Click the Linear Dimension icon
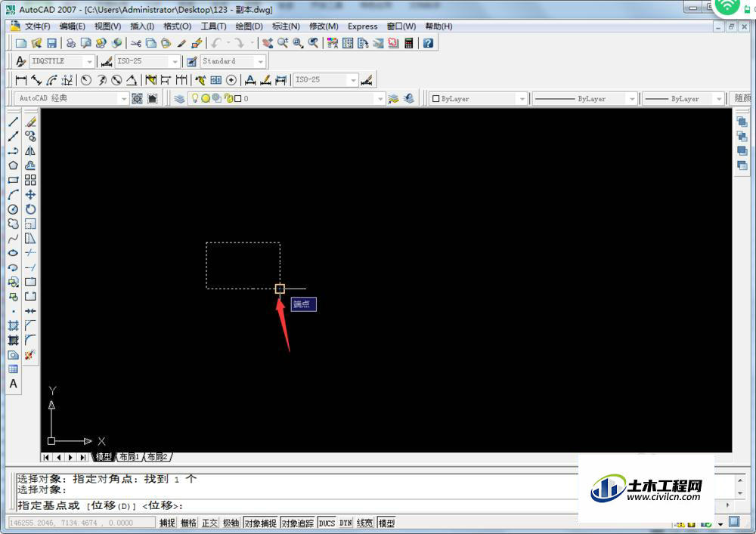 tap(20, 80)
